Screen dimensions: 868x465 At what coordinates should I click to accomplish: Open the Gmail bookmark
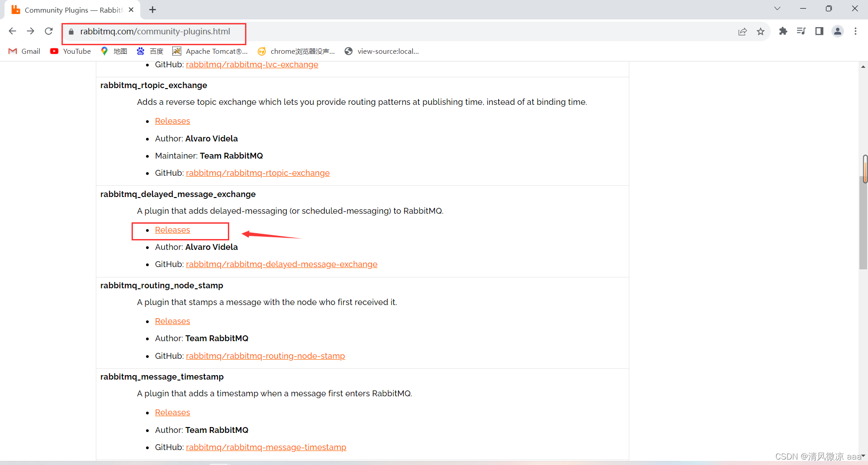point(24,51)
